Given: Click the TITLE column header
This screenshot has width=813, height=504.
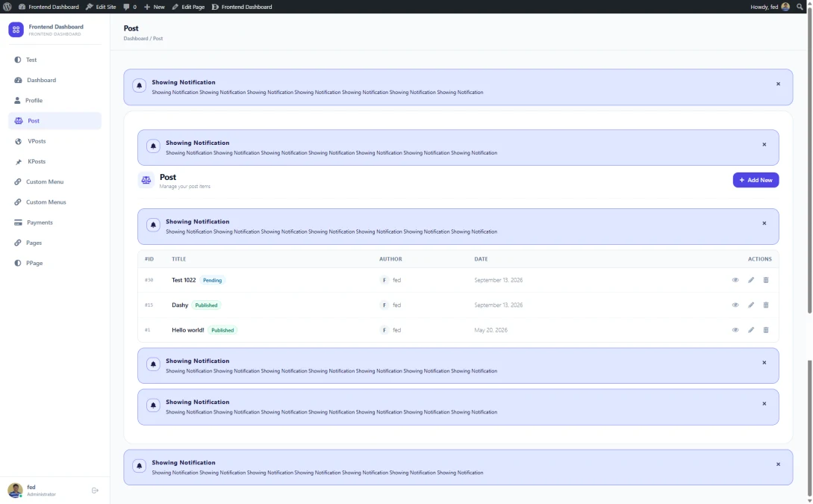Looking at the screenshot, I should tap(179, 259).
